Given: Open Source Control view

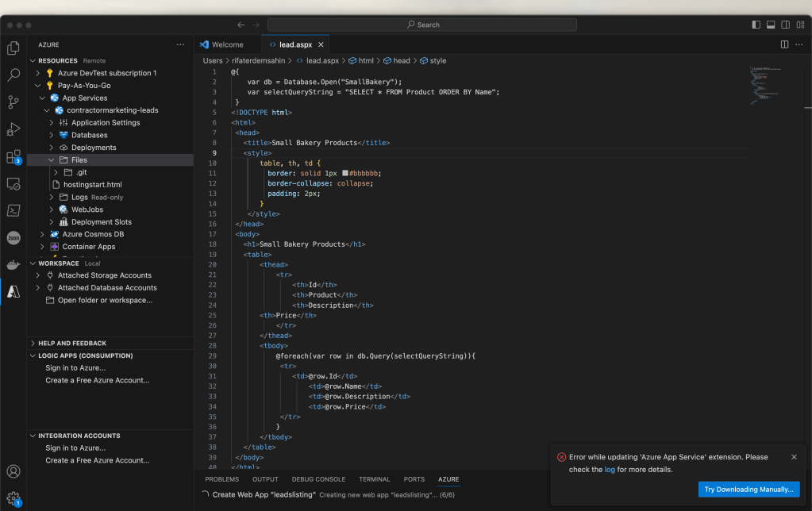Looking at the screenshot, I should (x=13, y=102).
